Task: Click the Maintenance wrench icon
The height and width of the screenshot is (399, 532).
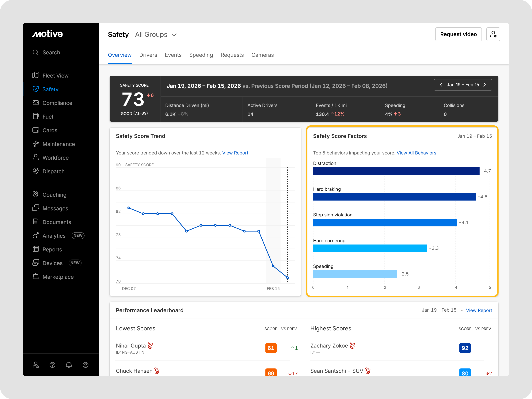Action: [36, 144]
